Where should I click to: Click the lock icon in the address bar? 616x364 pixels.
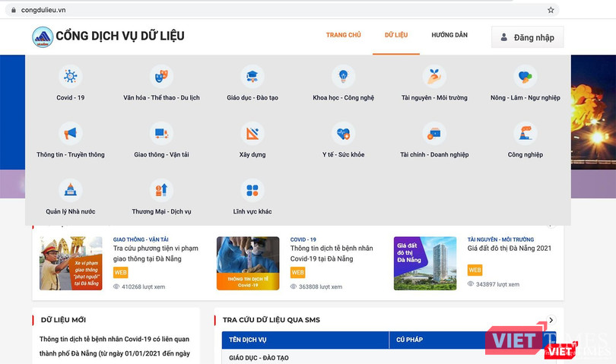tap(14, 10)
